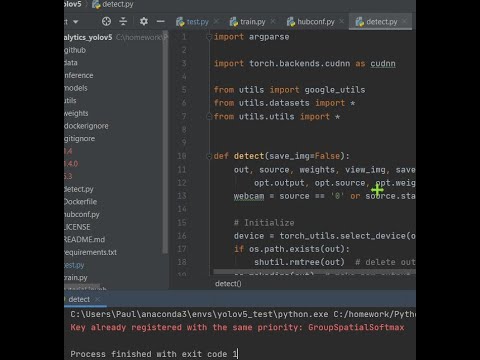This screenshot has width=480, height=360.
Task: Click the detect() breadcrumb below the editor
Action: point(228,284)
